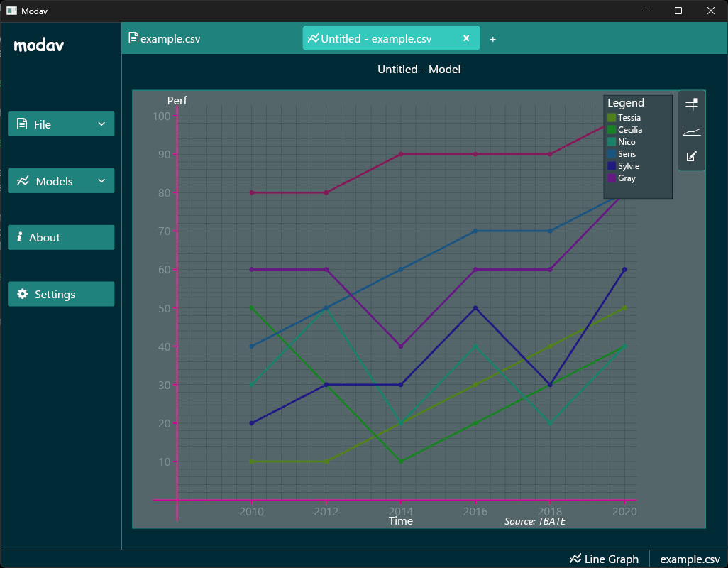This screenshot has height=568, width=728.
Task: Click the grid toggle icon in chart toolbar
Action: pyautogui.click(x=691, y=104)
